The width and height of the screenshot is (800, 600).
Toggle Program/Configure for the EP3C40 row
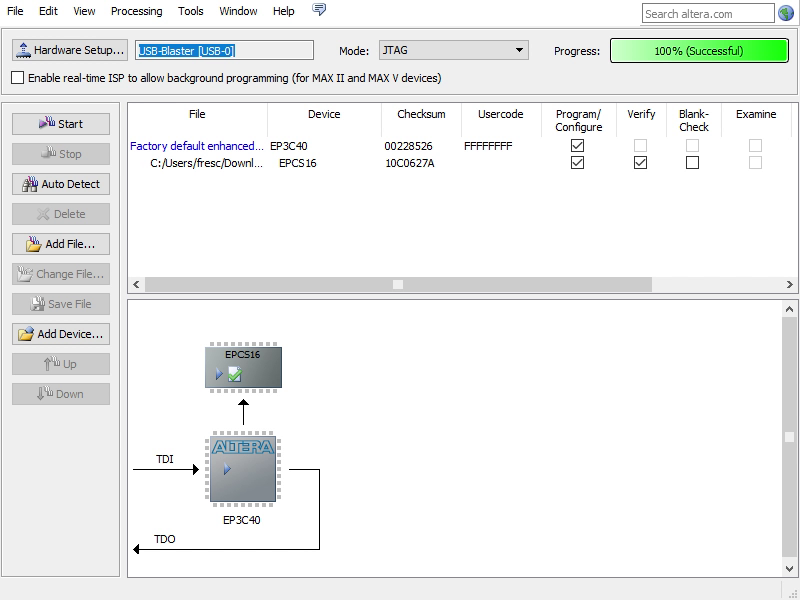tap(577, 146)
